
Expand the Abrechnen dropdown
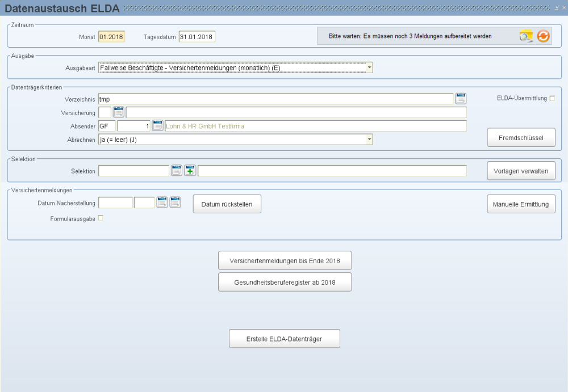(369, 140)
